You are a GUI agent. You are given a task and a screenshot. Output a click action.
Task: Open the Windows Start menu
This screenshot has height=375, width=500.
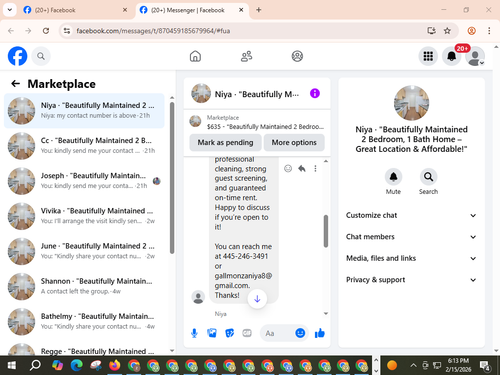[11, 365]
